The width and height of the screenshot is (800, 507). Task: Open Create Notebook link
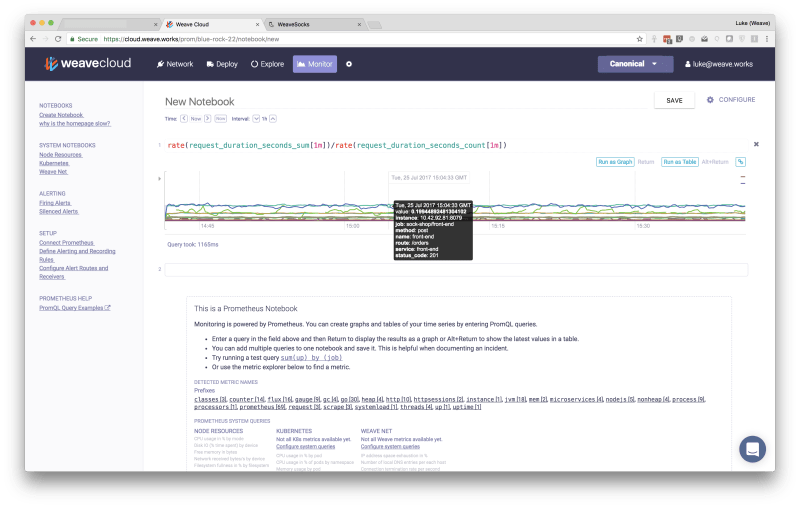tap(61, 115)
